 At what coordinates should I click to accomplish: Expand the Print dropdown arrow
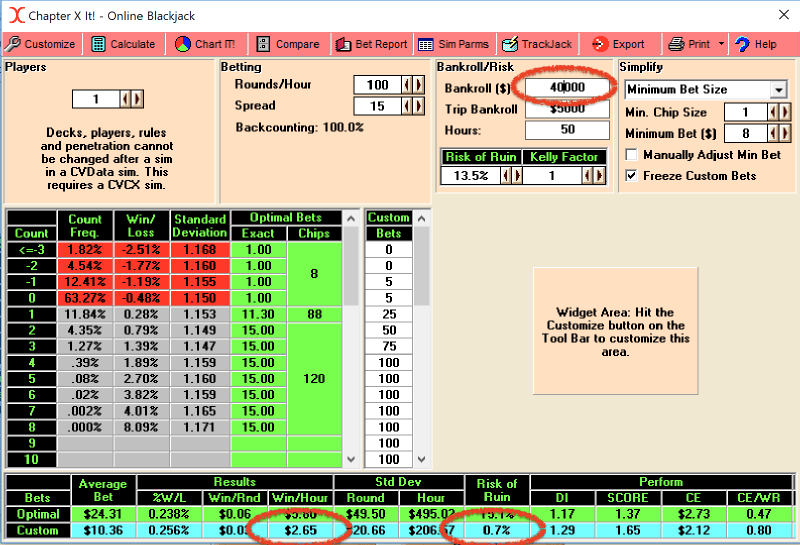(x=721, y=44)
